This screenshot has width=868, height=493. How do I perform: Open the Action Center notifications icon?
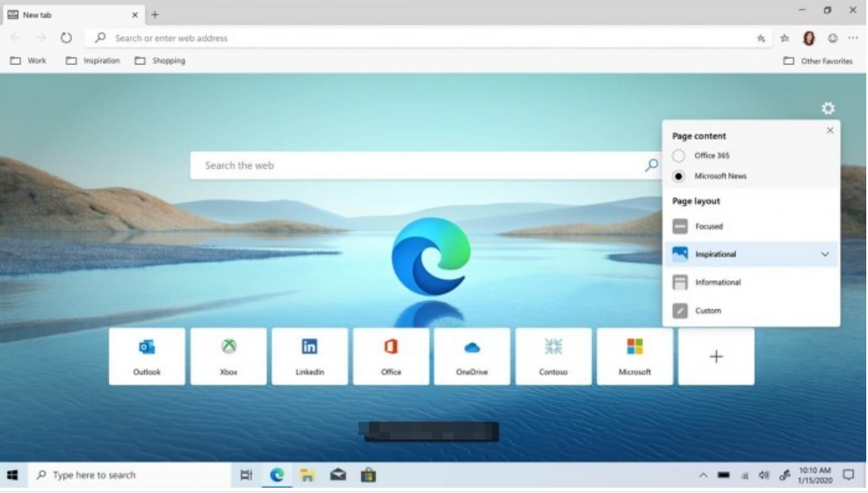849,475
